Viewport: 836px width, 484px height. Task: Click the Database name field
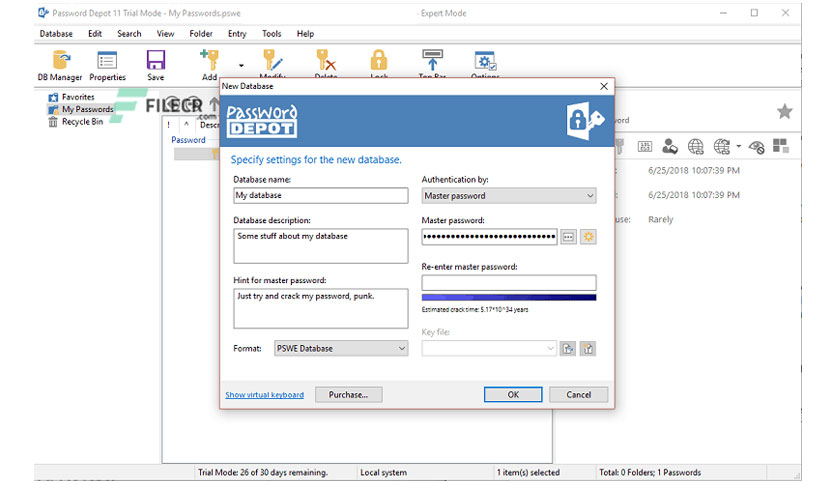[x=320, y=195]
